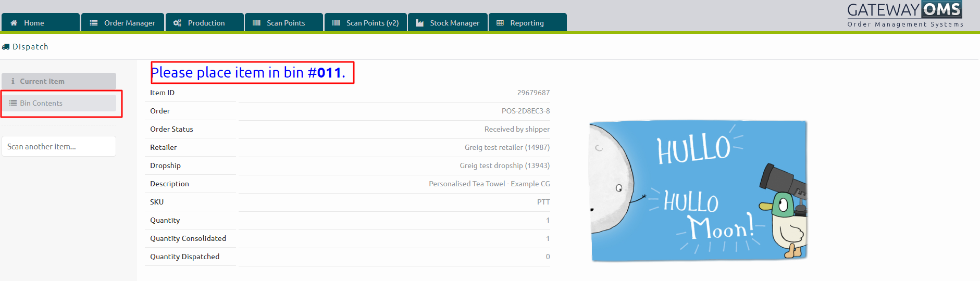
Task: Open the Order Manager tab
Action: tap(122, 22)
